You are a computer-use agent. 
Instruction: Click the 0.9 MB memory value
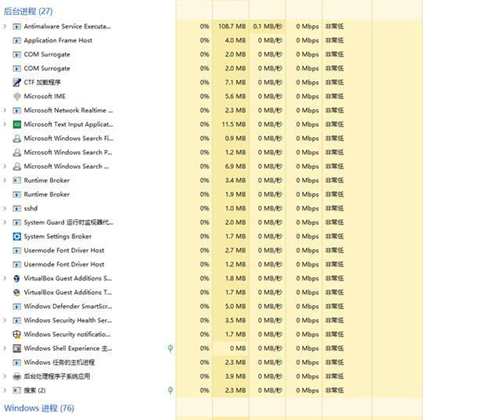pyautogui.click(x=235, y=138)
